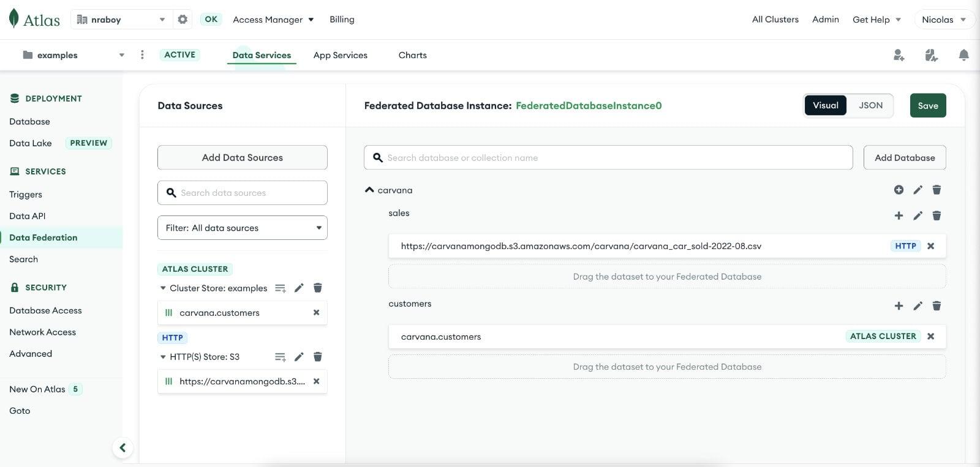Image resolution: width=980 pixels, height=467 pixels.
Task: Open Data API in the sidebar
Action: (28, 216)
